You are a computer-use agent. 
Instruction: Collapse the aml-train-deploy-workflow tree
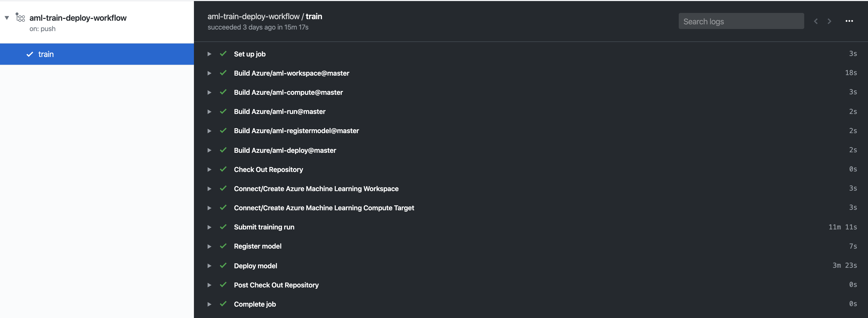point(7,18)
